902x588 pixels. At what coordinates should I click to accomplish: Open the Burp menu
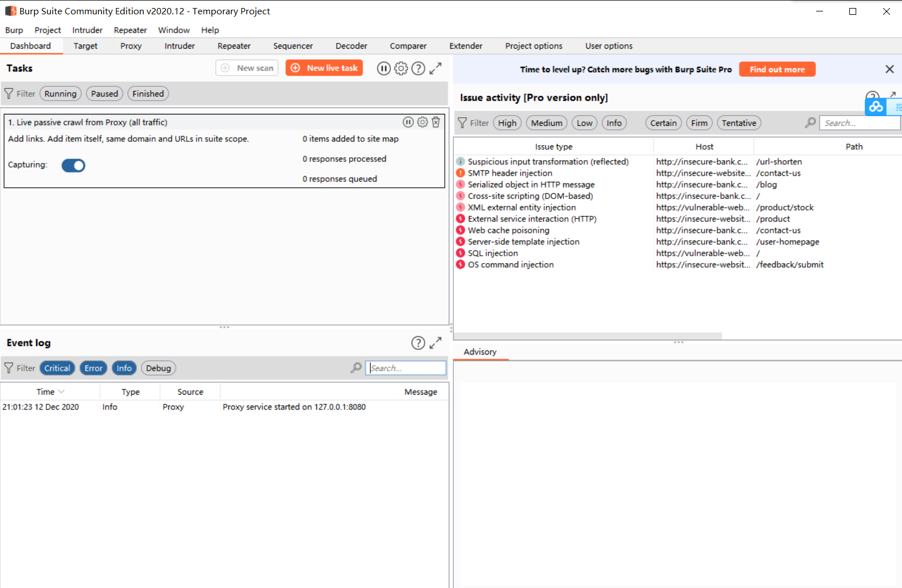click(x=14, y=30)
